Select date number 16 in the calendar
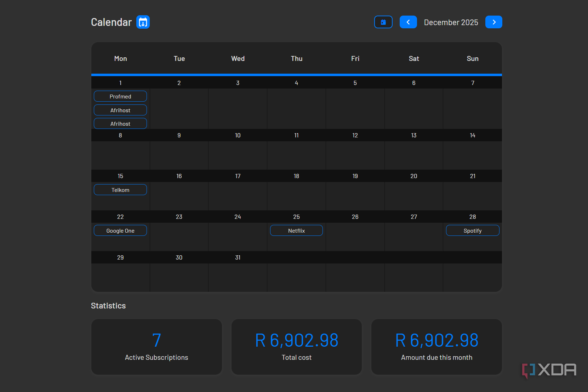 click(x=179, y=176)
